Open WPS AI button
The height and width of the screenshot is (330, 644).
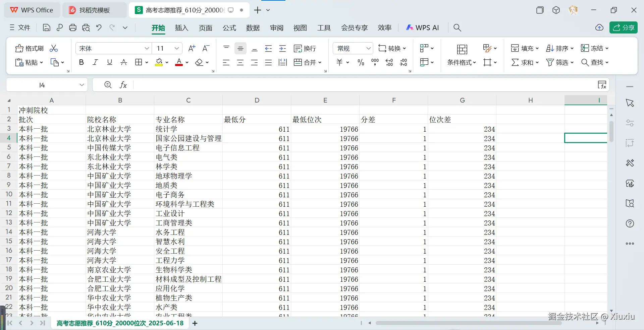423,28
